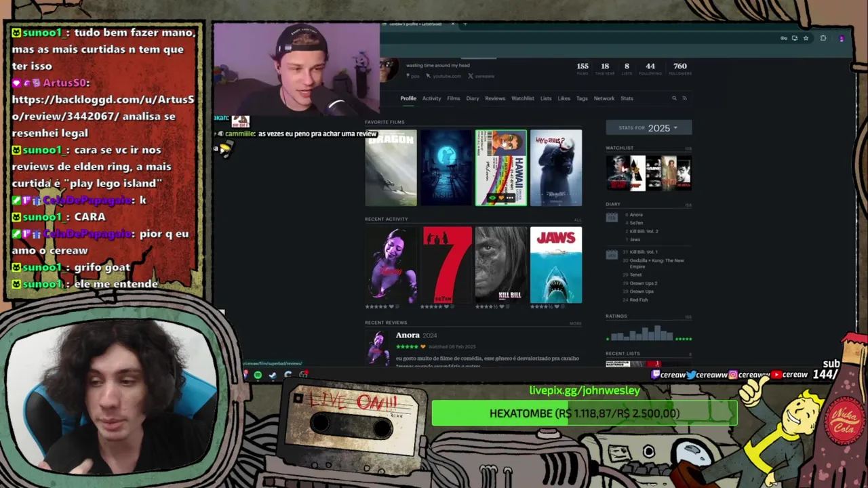This screenshot has height=488, width=868.
Task: Bookmark the page with the star icon
Action: tap(806, 38)
